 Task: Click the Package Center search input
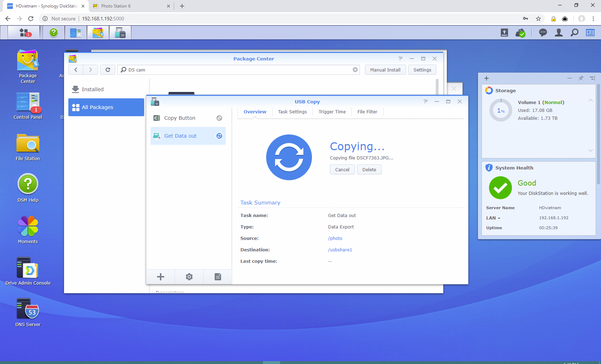click(239, 70)
